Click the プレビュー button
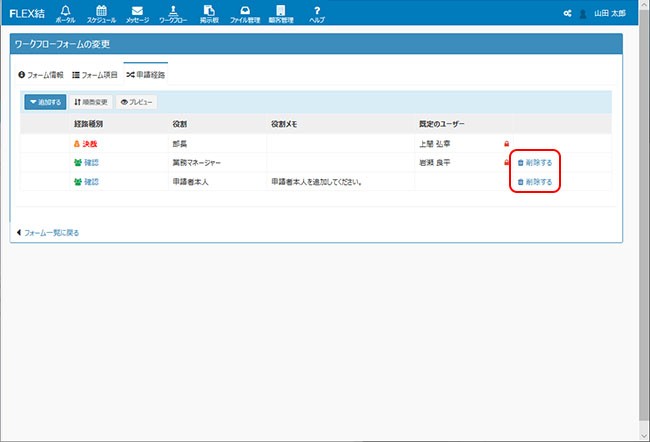 [x=136, y=102]
